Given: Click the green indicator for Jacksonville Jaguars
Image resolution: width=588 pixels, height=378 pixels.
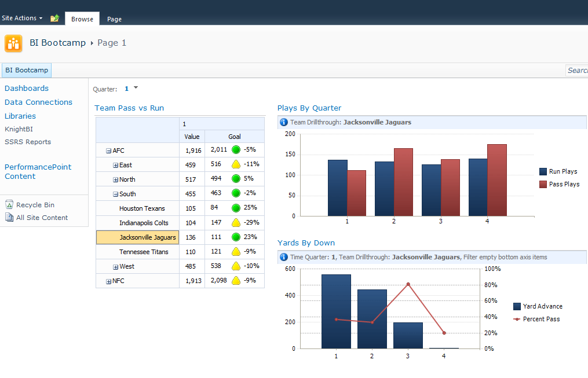Looking at the screenshot, I should click(x=236, y=237).
